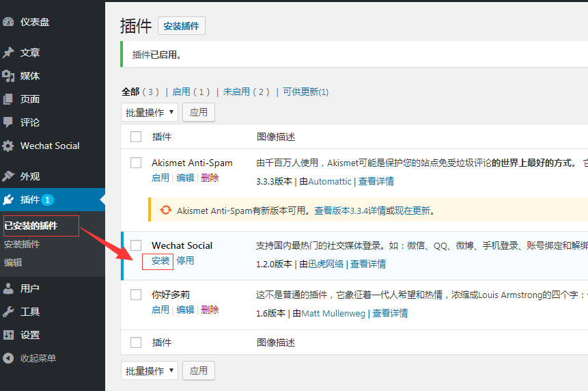Viewport: 588px width, 391px height.
Task: Filter plugins by 全部
Action: point(130,92)
